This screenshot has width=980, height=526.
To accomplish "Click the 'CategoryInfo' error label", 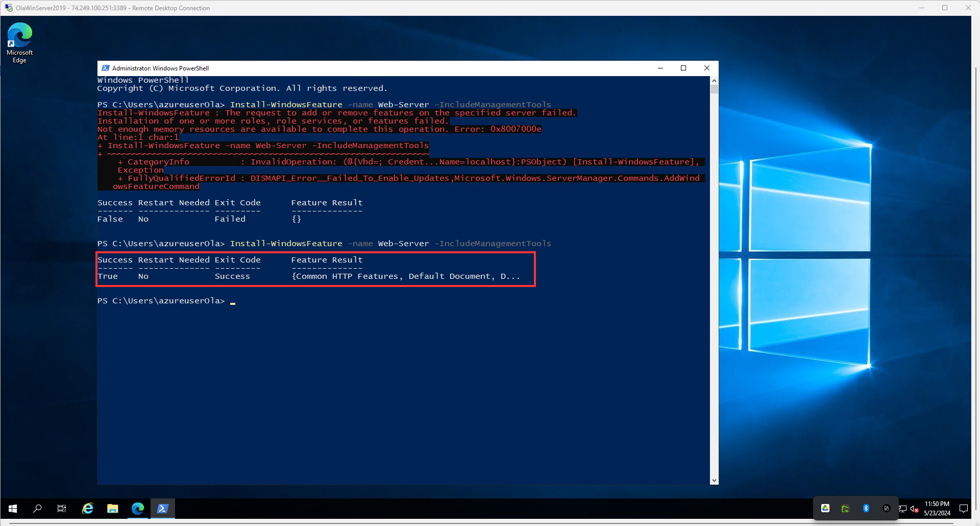I will point(158,162).
